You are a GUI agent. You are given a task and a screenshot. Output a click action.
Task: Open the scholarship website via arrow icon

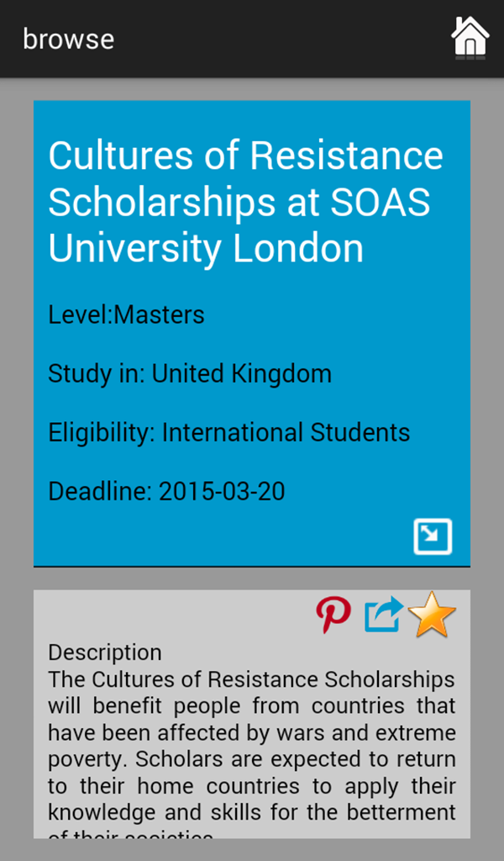[433, 536]
